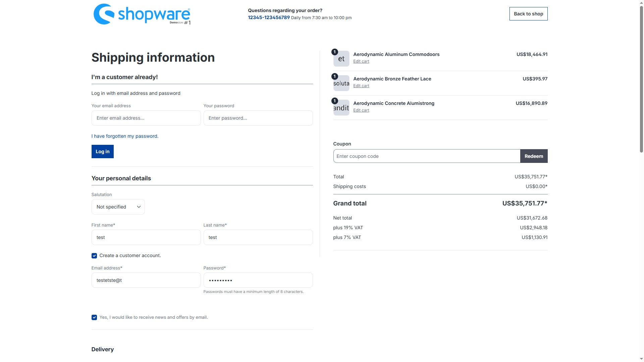Focus the login email address field
Screen dimensions: 644x362
(x=146, y=118)
